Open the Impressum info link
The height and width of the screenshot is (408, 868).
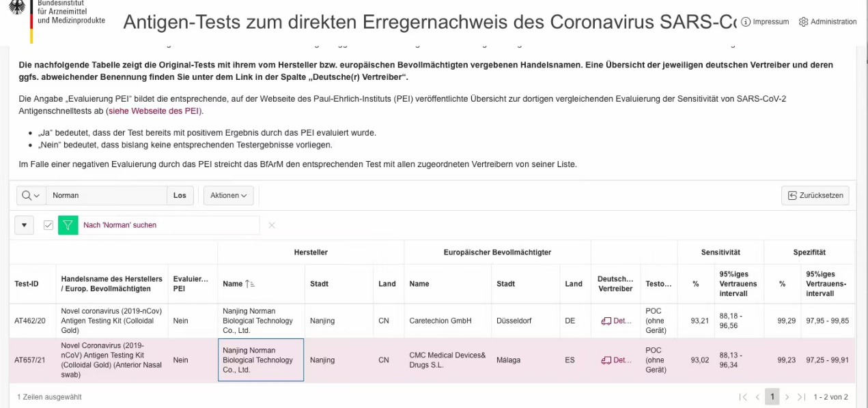pos(765,22)
